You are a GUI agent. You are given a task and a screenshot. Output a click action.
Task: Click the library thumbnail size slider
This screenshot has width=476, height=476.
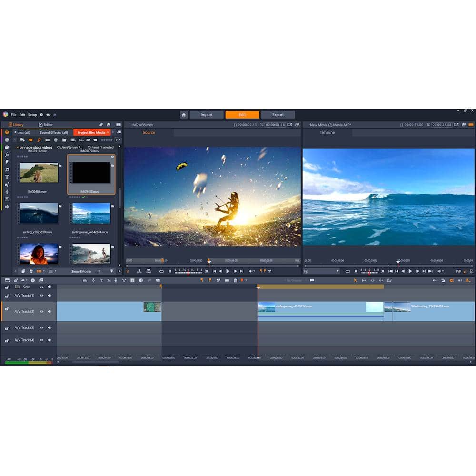(x=111, y=271)
